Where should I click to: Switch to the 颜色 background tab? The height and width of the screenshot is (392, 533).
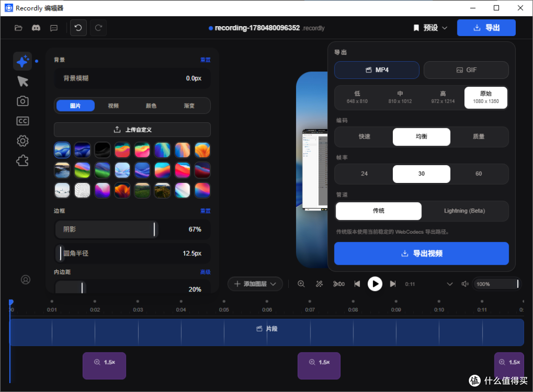point(152,106)
